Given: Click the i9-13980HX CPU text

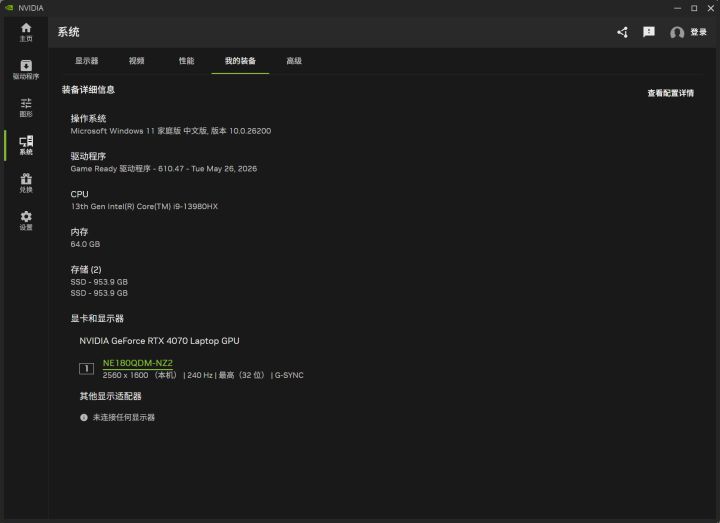Looking at the screenshot, I should coord(144,206).
